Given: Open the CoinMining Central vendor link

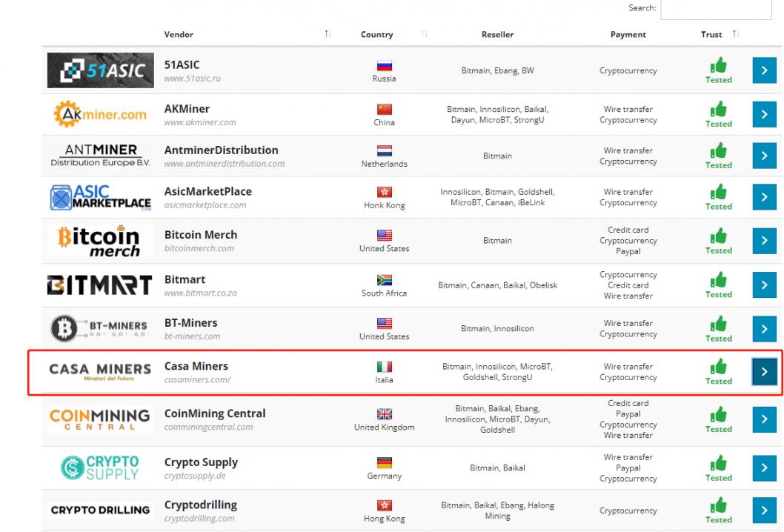Looking at the screenshot, I should coord(214,413).
